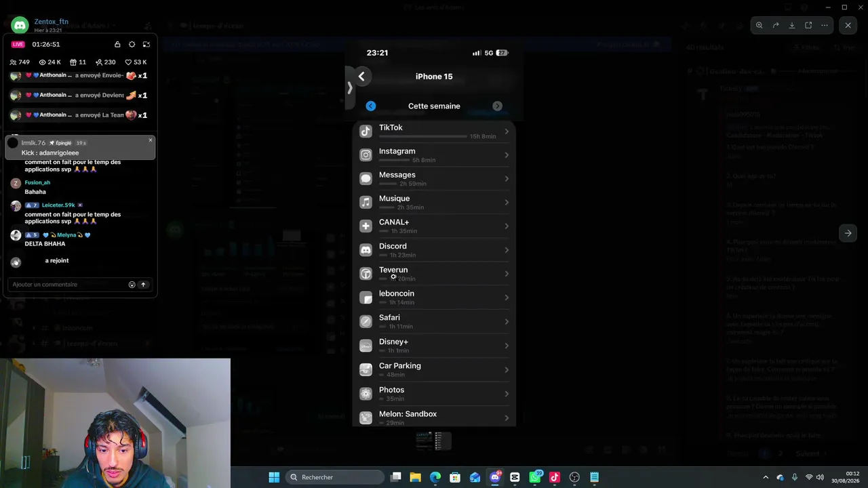Tap the leboncoin app icon
The image size is (868, 488).
366,298
